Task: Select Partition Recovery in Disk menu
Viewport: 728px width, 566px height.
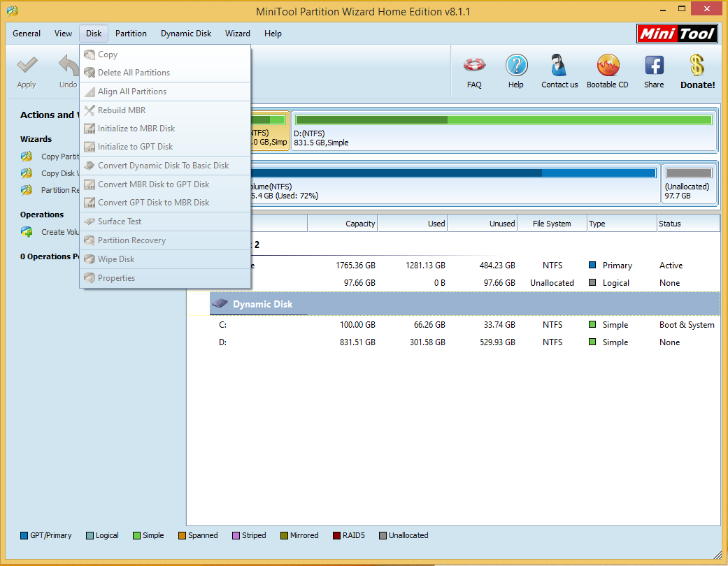Action: (x=165, y=240)
